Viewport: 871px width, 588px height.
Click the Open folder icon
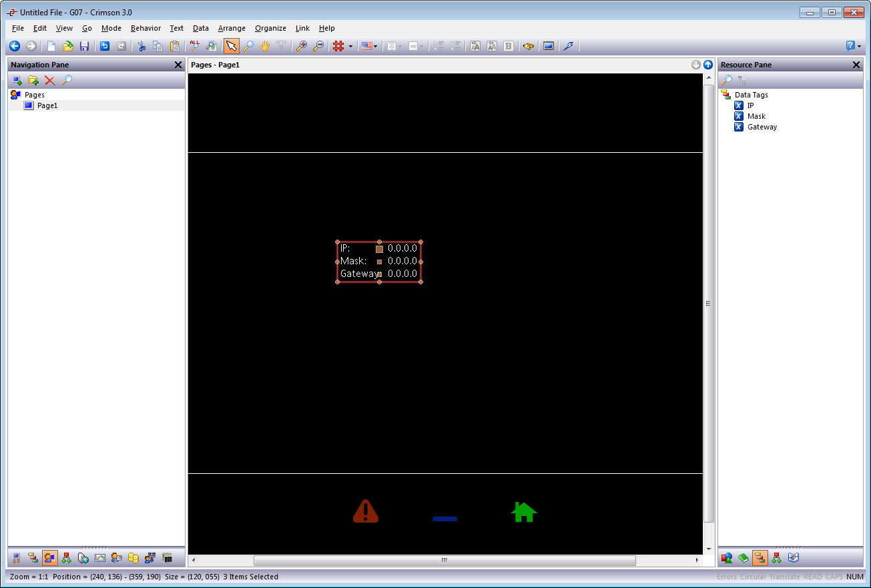[x=67, y=46]
